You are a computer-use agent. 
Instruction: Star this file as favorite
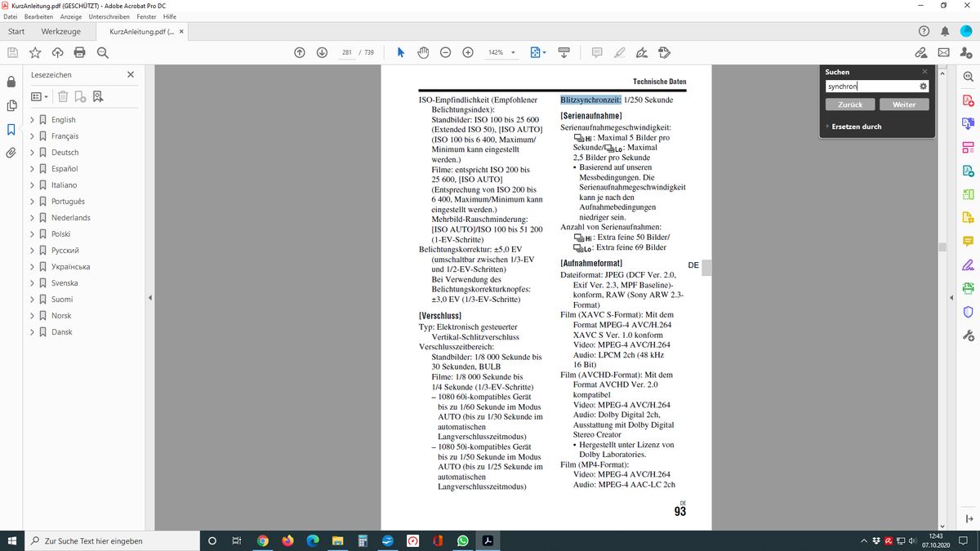click(35, 52)
